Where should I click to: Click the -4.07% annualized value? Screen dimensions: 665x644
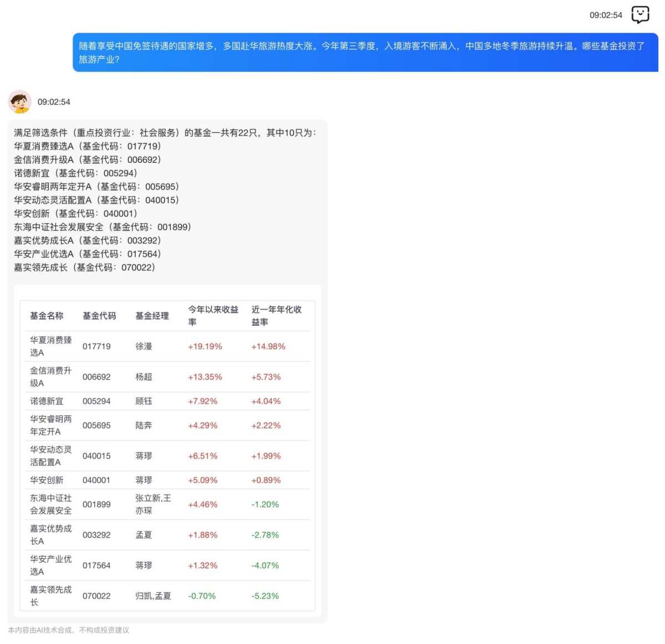pos(265,566)
